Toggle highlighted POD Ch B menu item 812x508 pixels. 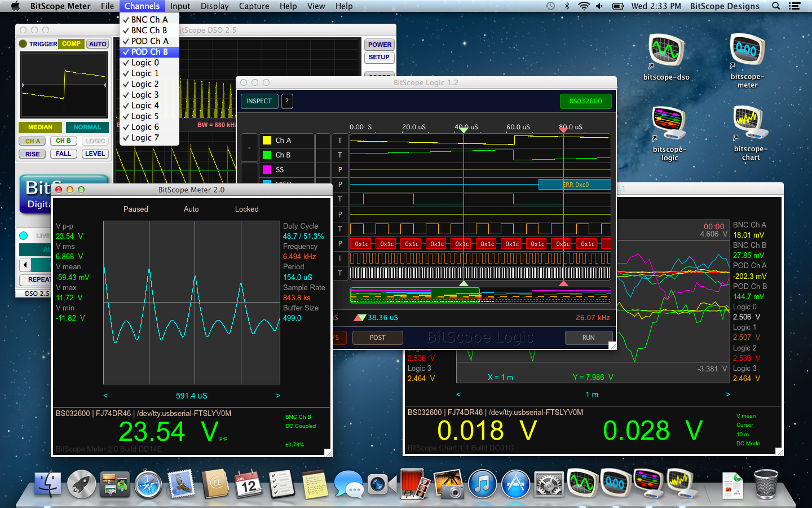pyautogui.click(x=149, y=51)
